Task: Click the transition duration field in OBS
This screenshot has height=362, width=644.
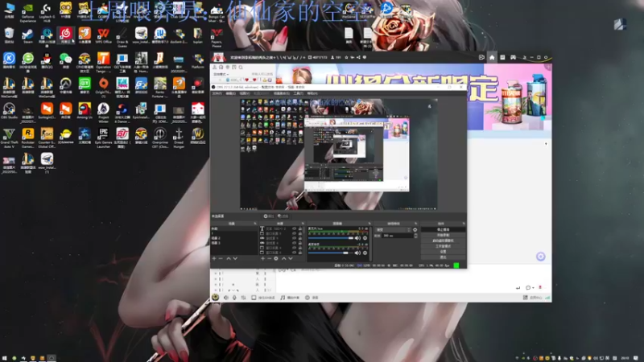Action: 398,236
